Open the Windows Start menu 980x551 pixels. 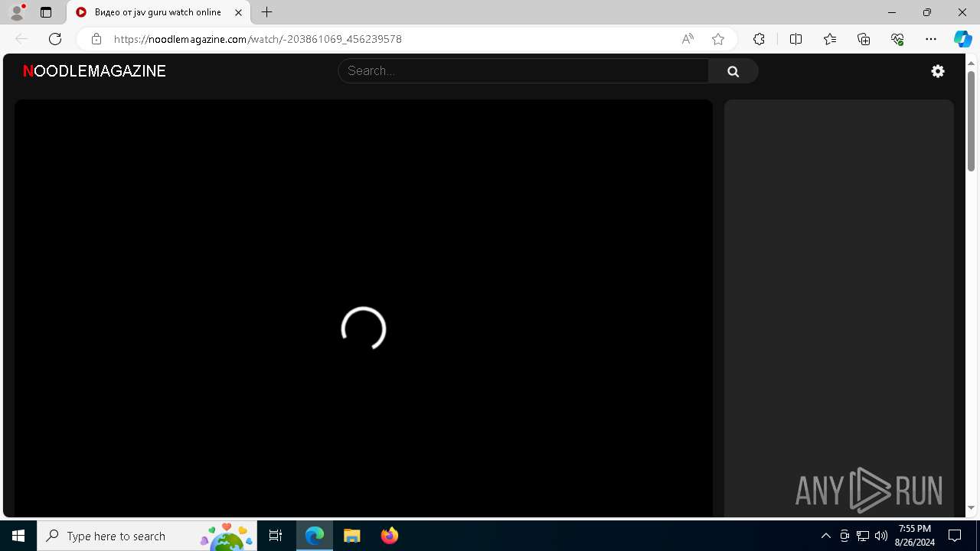coord(18,536)
